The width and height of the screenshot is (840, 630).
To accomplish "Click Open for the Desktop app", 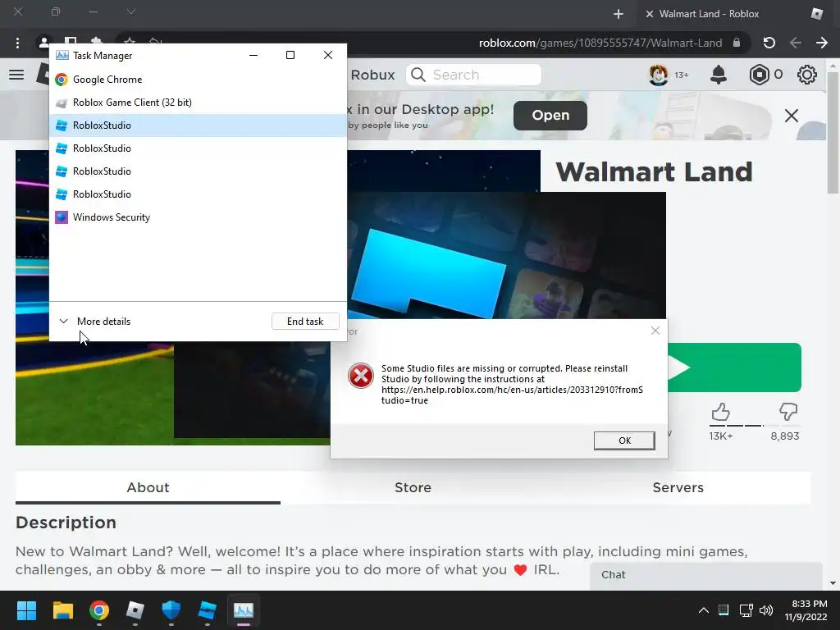I will tap(550, 115).
